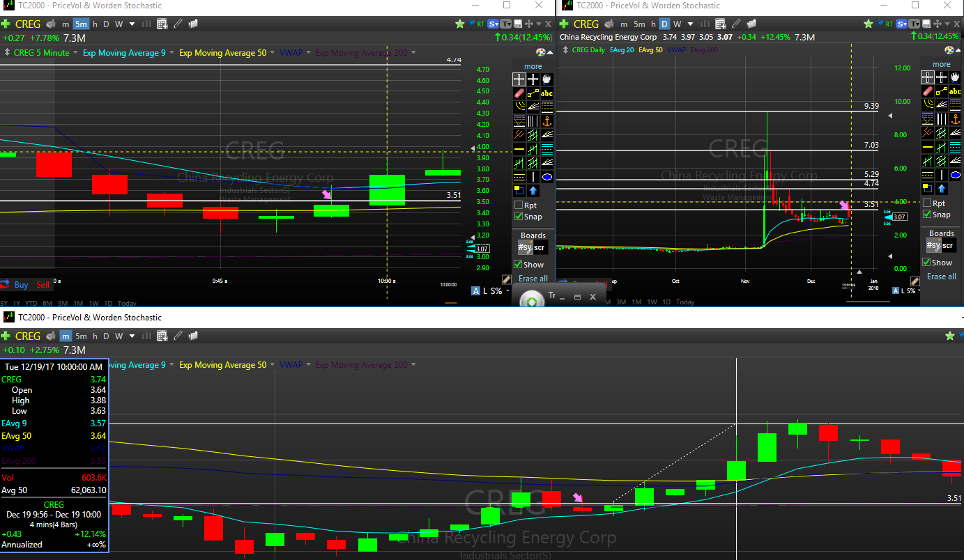Click the green star in the bottom window

(x=949, y=336)
